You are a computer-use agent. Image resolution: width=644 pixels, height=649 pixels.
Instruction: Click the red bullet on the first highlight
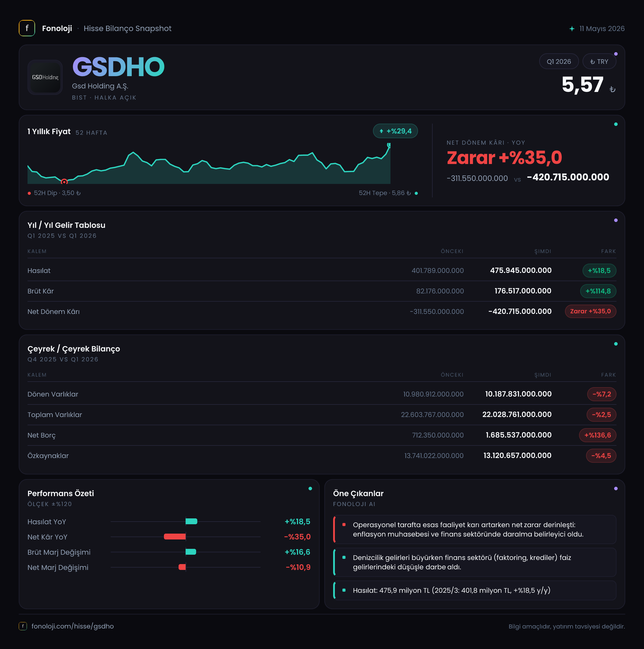[x=344, y=524]
